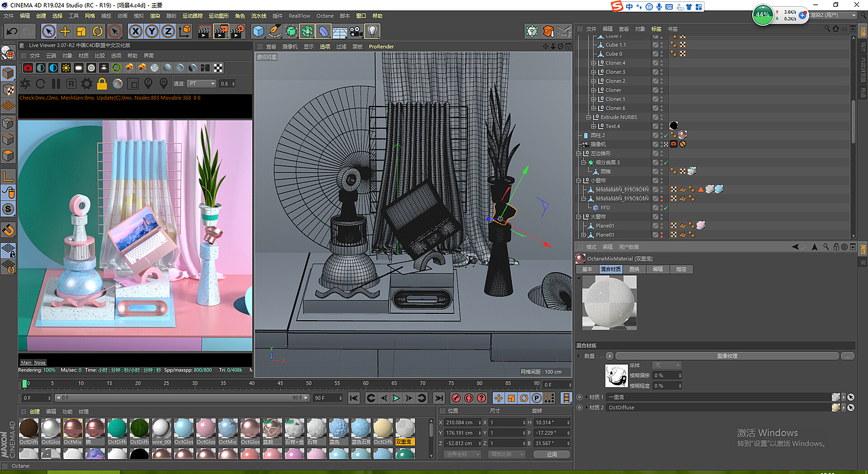Image resolution: width=868 pixels, height=474 pixels.
Task: Click the Floor environment icon
Action: click(x=340, y=31)
